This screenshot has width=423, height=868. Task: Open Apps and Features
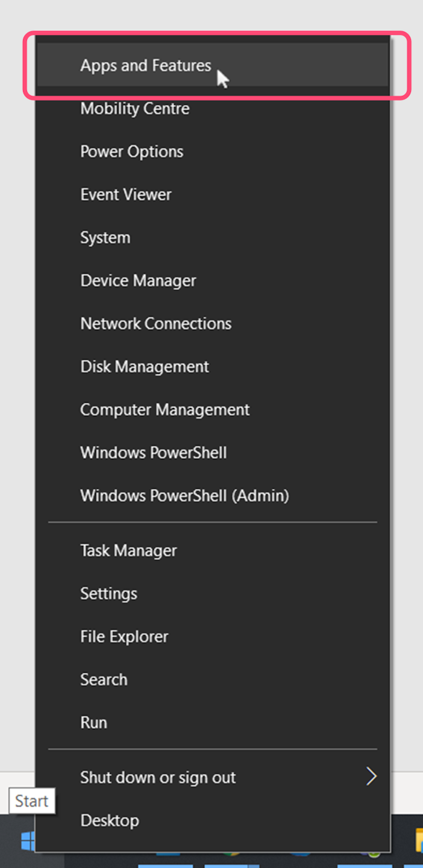tap(146, 66)
